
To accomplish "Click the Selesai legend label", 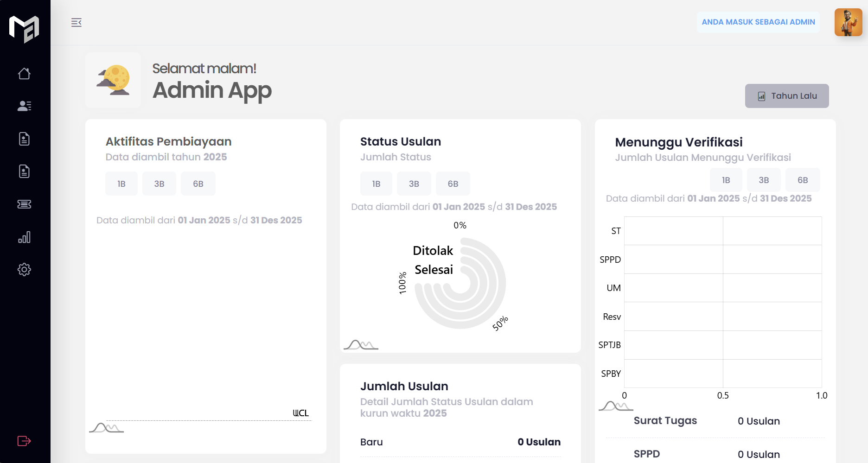I will [434, 270].
